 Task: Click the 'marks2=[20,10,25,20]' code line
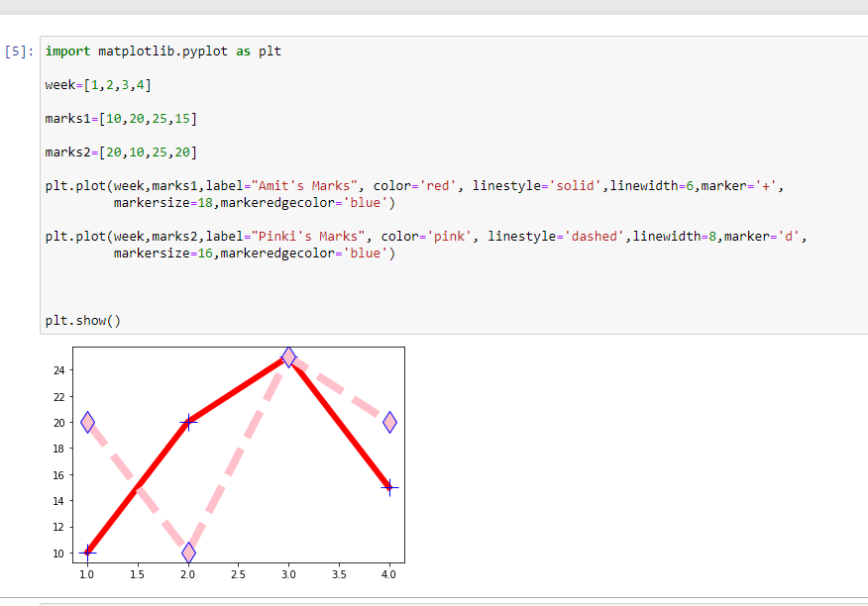point(121,152)
